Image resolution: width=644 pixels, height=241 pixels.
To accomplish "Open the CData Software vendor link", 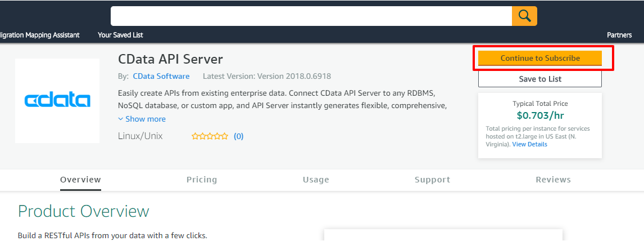I will 161,76.
